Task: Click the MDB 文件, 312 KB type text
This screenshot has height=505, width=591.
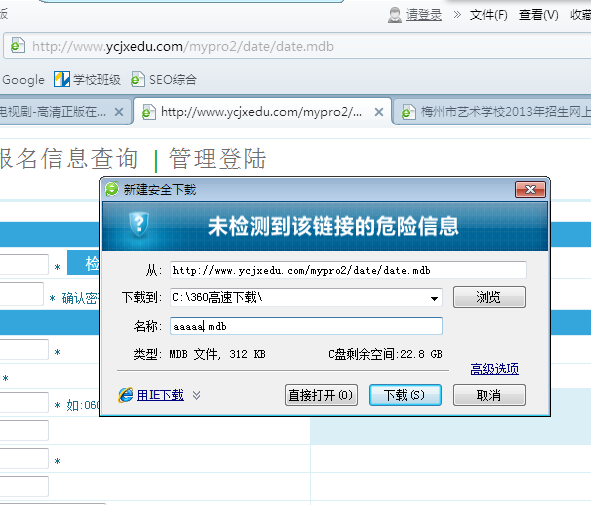Action: point(217,354)
